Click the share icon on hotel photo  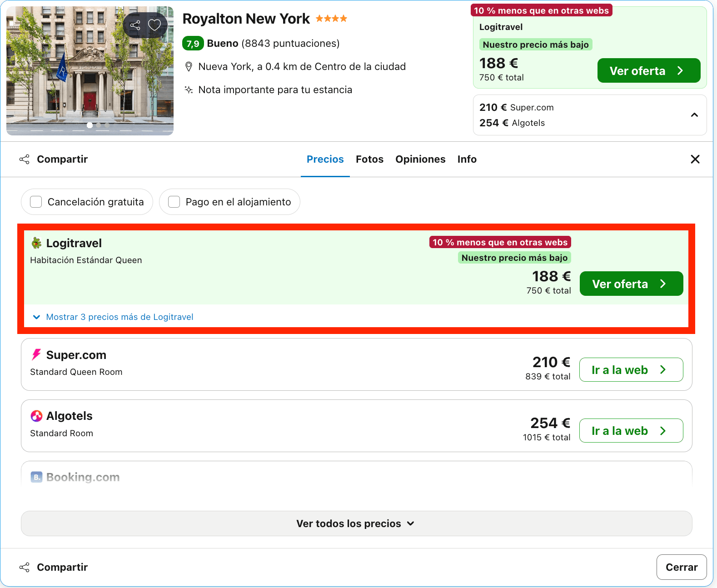[x=135, y=25]
